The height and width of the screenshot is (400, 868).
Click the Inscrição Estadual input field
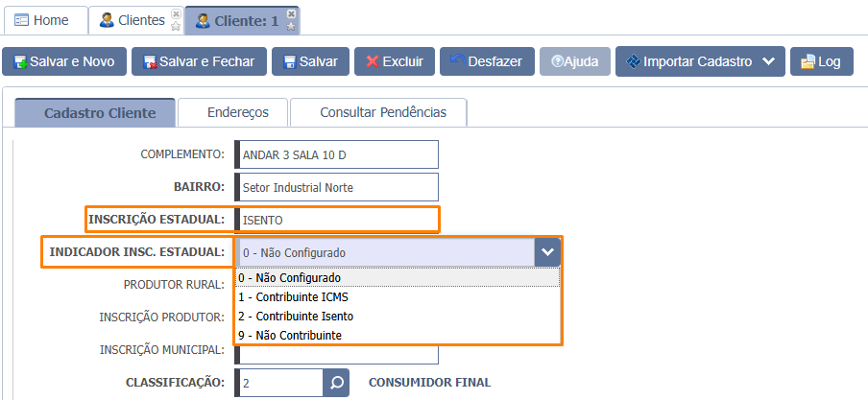tap(340, 220)
